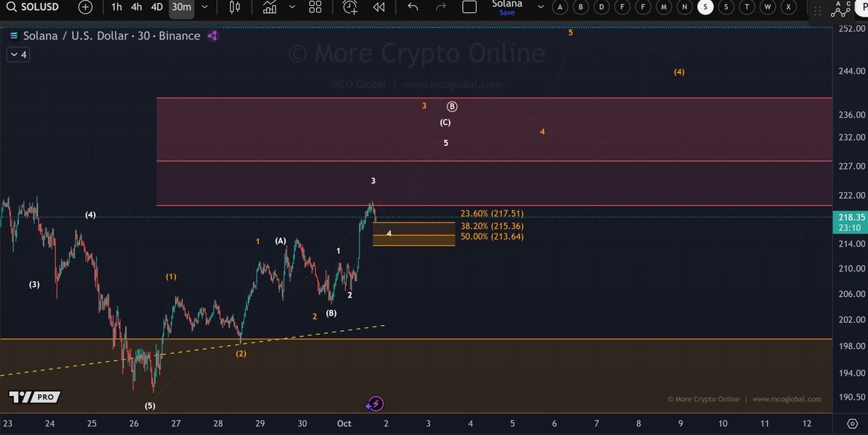Select the orange (1) wave label

pyautogui.click(x=171, y=277)
